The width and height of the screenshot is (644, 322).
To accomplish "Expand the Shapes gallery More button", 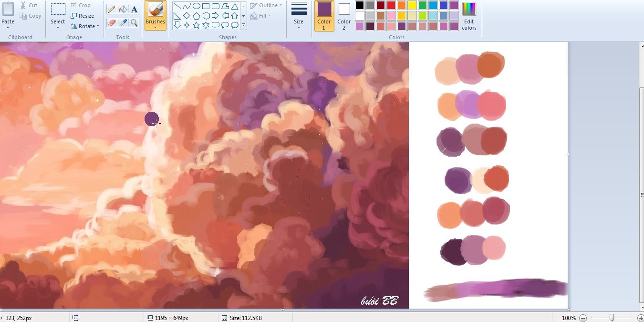I will point(243,25).
